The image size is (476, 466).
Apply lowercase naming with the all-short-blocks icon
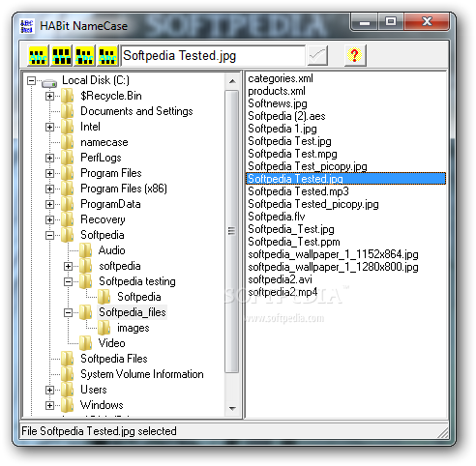coord(38,56)
